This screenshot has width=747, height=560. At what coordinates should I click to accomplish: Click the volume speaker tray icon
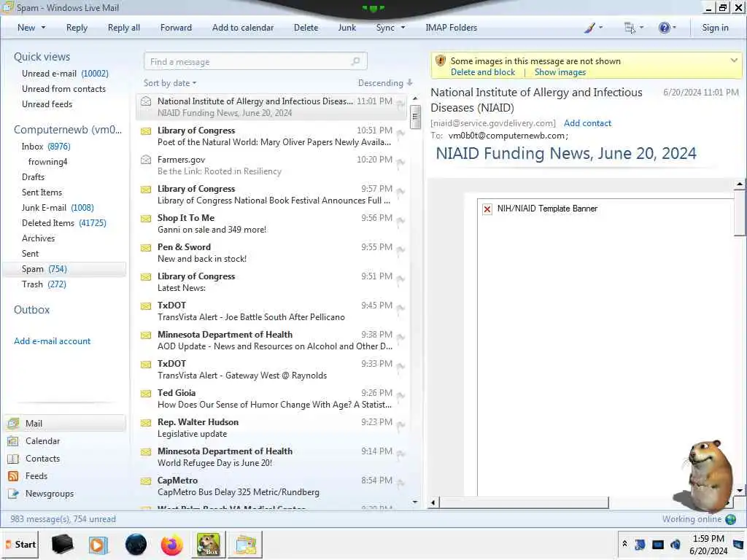(x=676, y=544)
